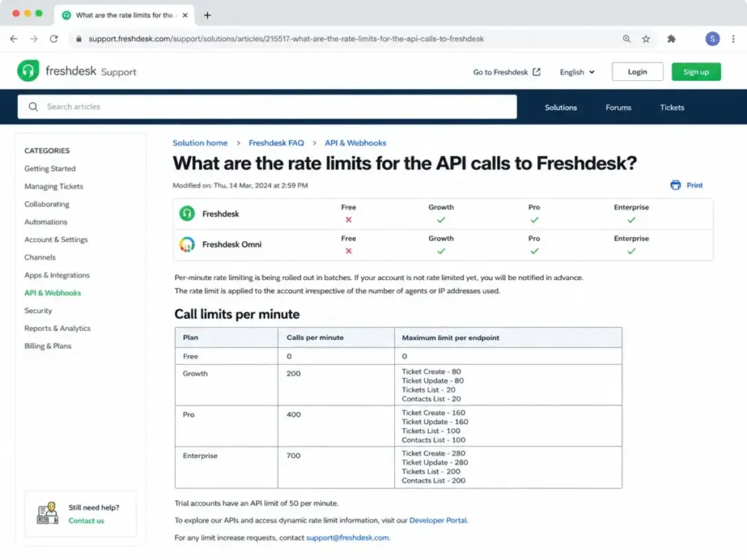Select the Billing & Plans category
The image size is (747, 560).
point(47,346)
